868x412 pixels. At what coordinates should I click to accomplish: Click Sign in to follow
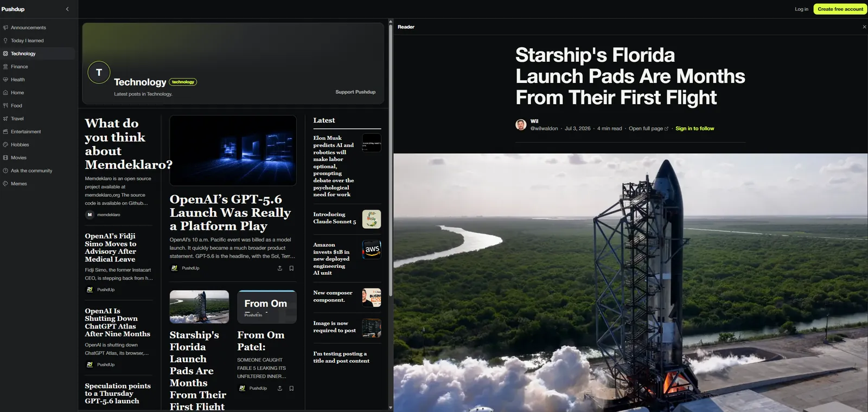[694, 129]
